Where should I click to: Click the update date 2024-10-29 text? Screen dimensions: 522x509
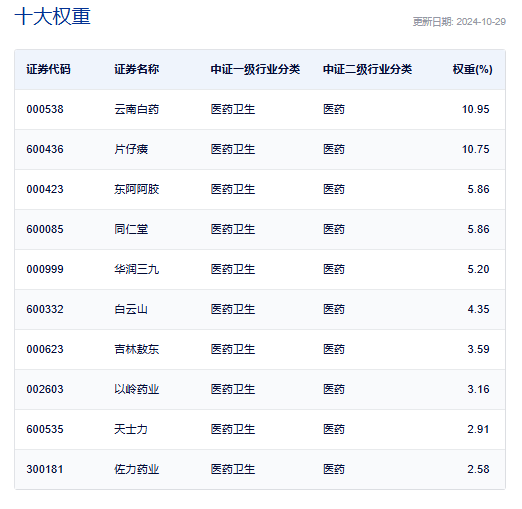point(459,22)
